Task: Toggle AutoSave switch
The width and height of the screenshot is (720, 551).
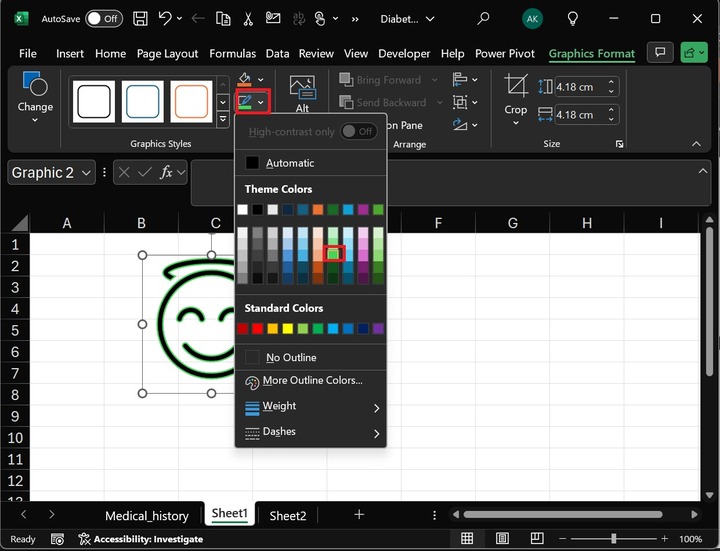Action: click(104, 18)
